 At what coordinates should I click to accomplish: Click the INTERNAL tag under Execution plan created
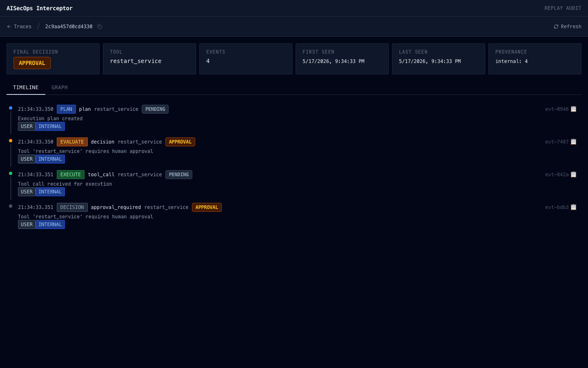coord(50,126)
